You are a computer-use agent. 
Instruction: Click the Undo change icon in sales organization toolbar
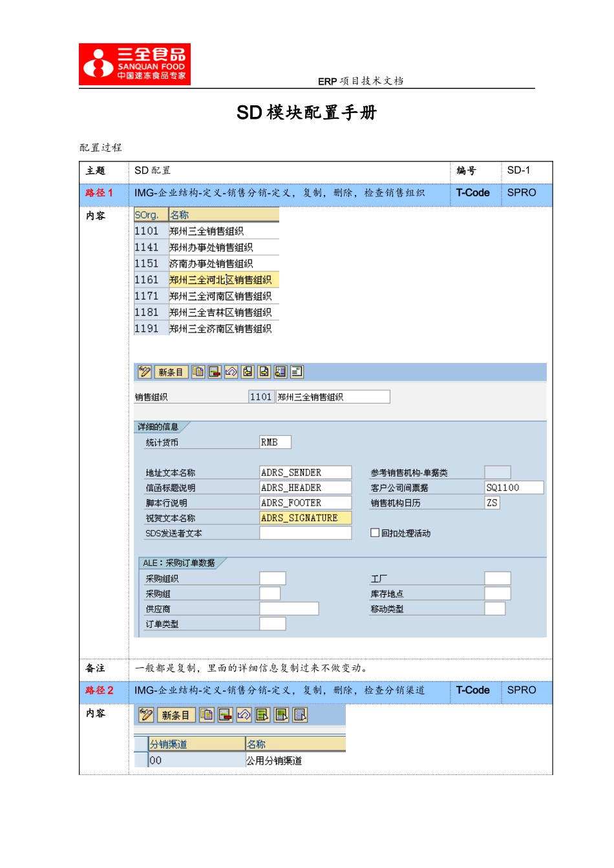click(231, 372)
